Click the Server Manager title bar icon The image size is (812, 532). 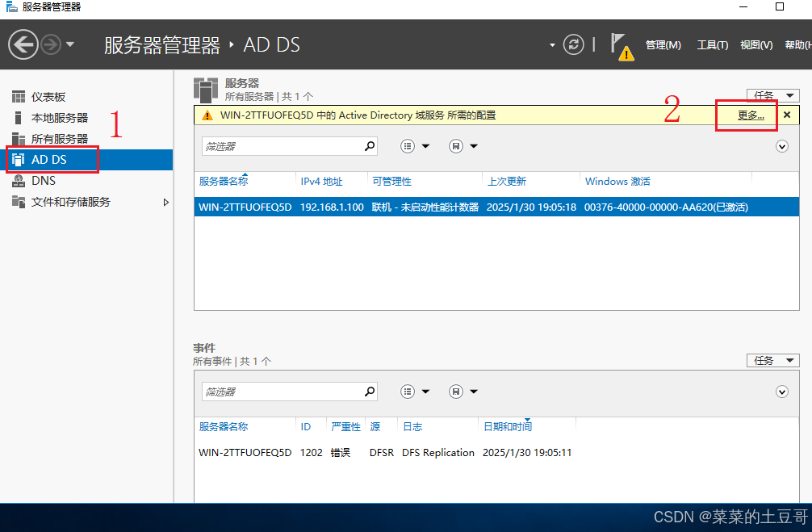[x=11, y=6]
